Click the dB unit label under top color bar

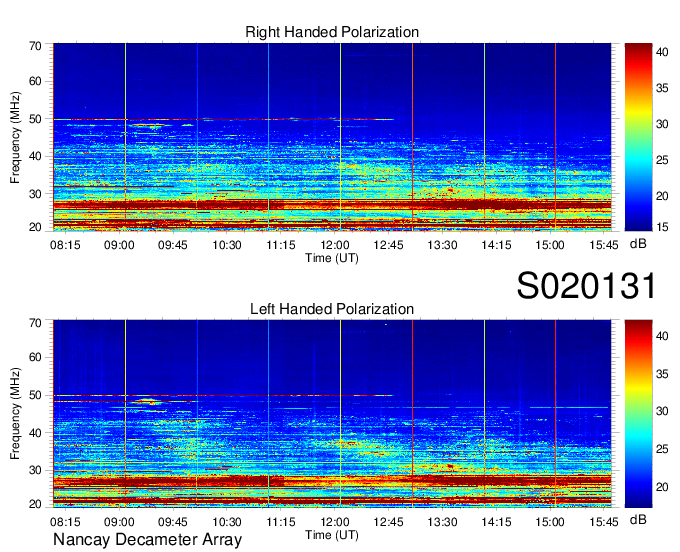tap(638, 244)
